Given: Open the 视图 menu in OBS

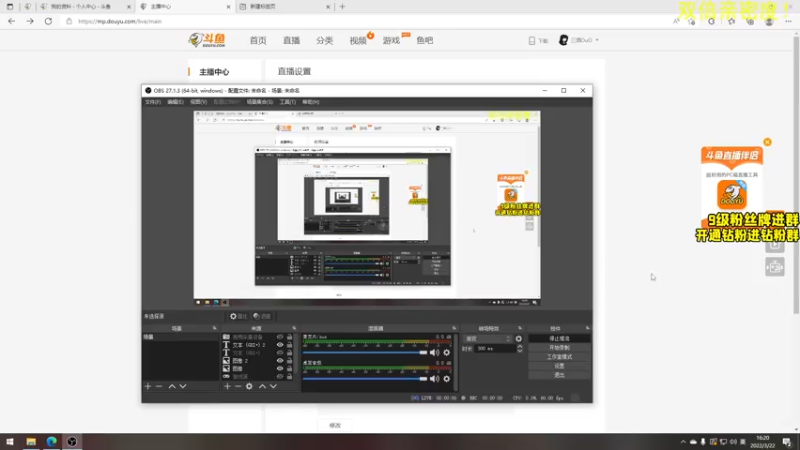Looking at the screenshot, I should pos(198,102).
